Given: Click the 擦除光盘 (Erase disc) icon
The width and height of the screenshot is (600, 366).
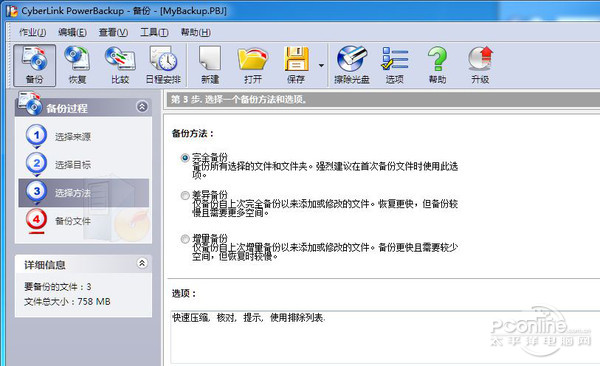Looking at the screenshot, I should pyautogui.click(x=352, y=65).
